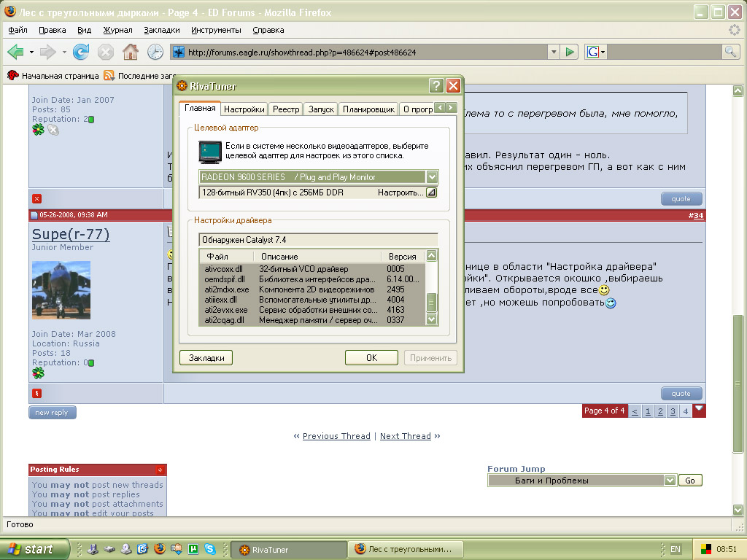This screenshot has height=560, width=747.
Task: Click the grey offline messenger icon under Posts: 85
Action: pyautogui.click(x=53, y=130)
